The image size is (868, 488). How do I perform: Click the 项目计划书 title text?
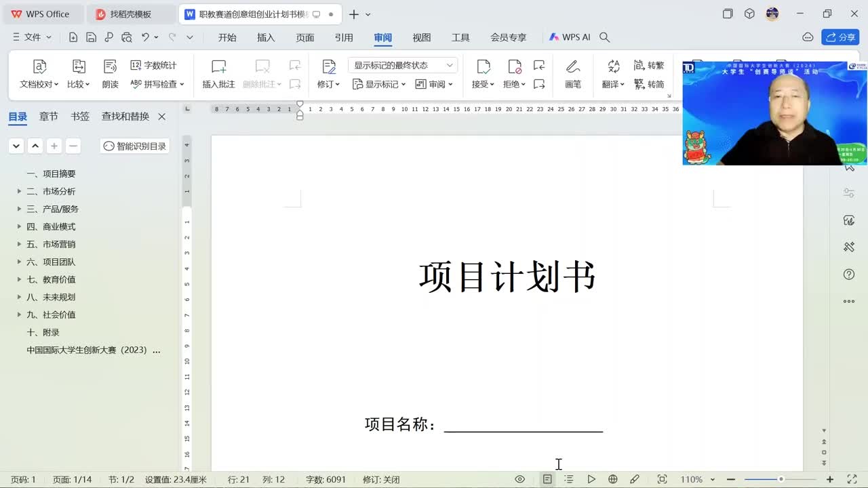pyautogui.click(x=507, y=277)
